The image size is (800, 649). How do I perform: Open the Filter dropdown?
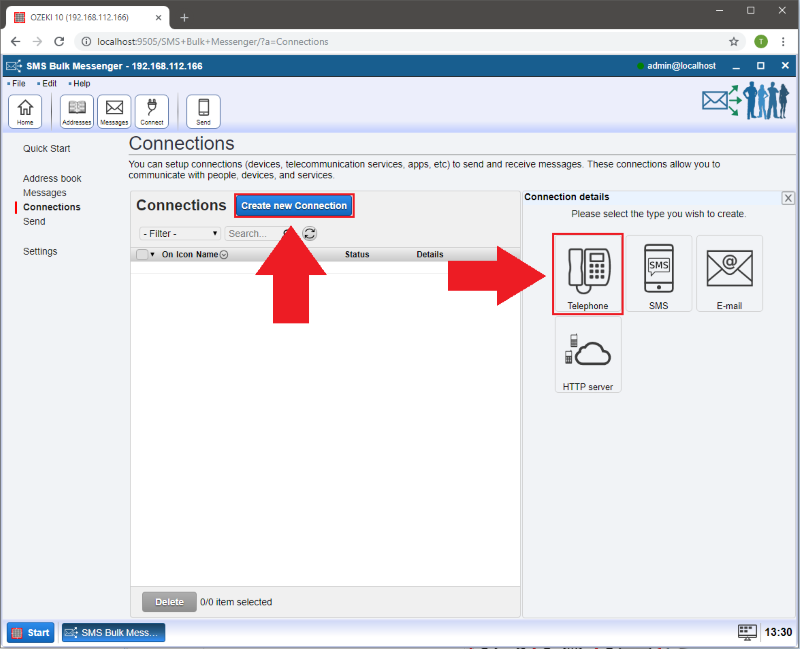point(180,233)
